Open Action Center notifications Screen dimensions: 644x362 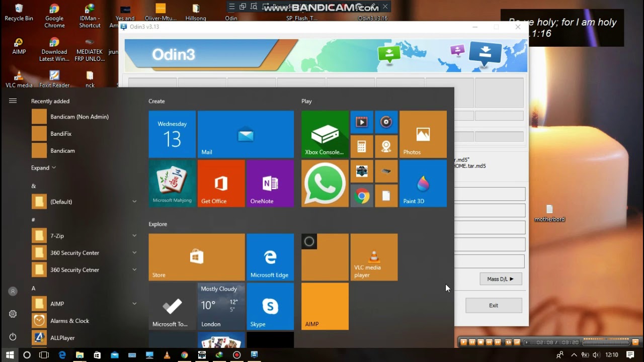(x=630, y=354)
